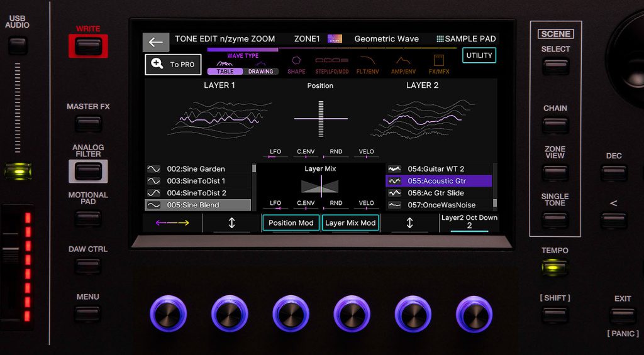Choose 057:OnceWasNoise wavetable
644x355 pixels.
[438, 205]
